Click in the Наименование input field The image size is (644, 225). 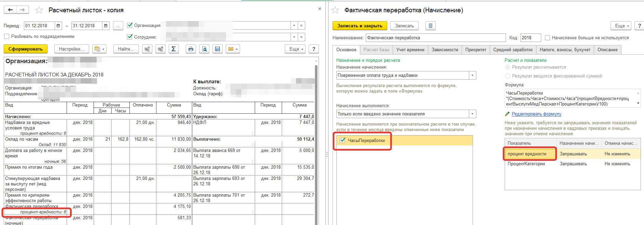click(x=436, y=38)
